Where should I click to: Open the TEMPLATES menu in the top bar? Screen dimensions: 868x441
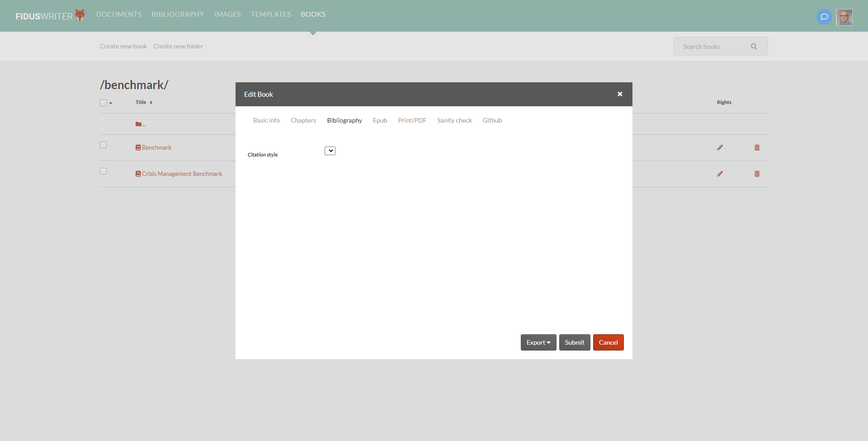tap(270, 14)
